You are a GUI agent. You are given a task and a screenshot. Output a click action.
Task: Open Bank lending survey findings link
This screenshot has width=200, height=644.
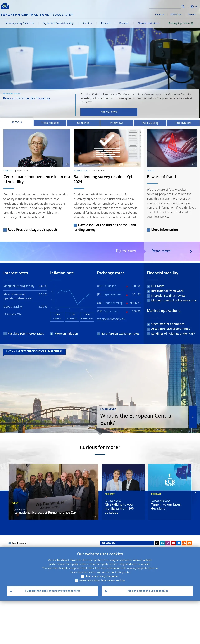105,227
